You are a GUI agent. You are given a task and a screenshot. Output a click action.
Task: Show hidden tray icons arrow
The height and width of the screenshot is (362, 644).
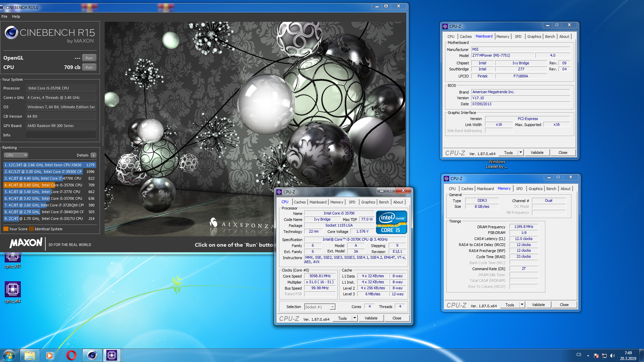point(588,356)
